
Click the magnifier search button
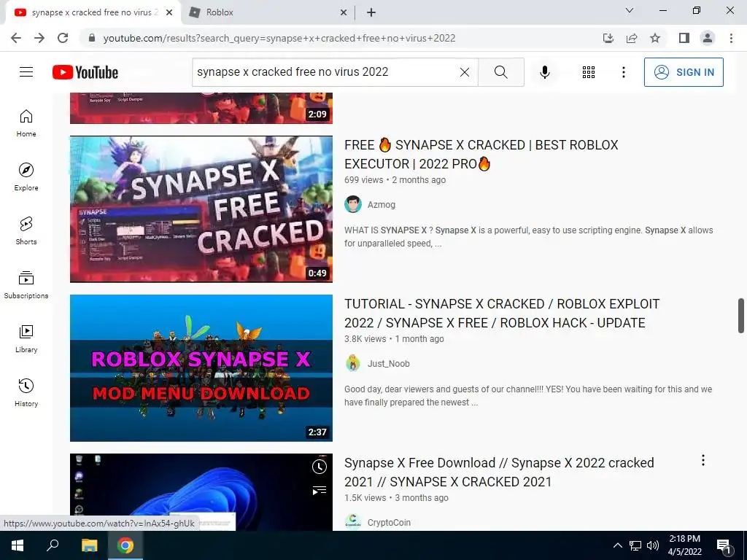click(500, 72)
